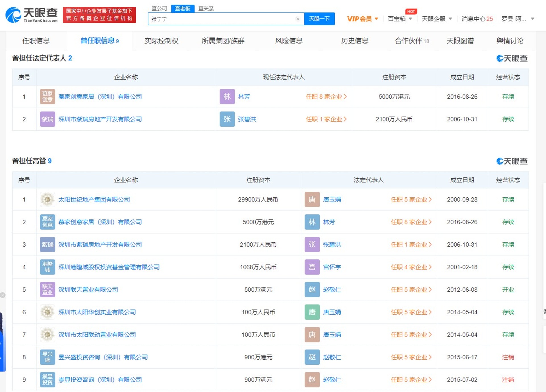Viewport: 546px width, 392px height.
Task: Open the 天眼企服 dropdown menu
Action: click(x=437, y=19)
